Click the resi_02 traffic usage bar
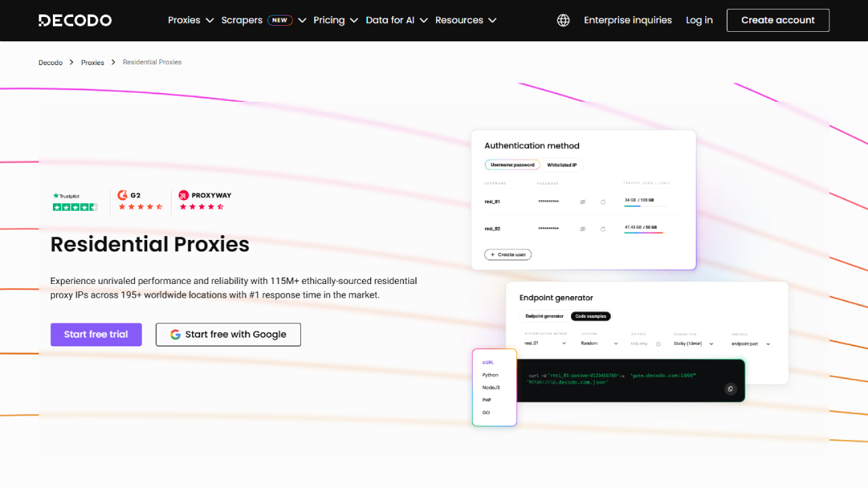Screen dimensions: 868x488 pyautogui.click(x=644, y=232)
